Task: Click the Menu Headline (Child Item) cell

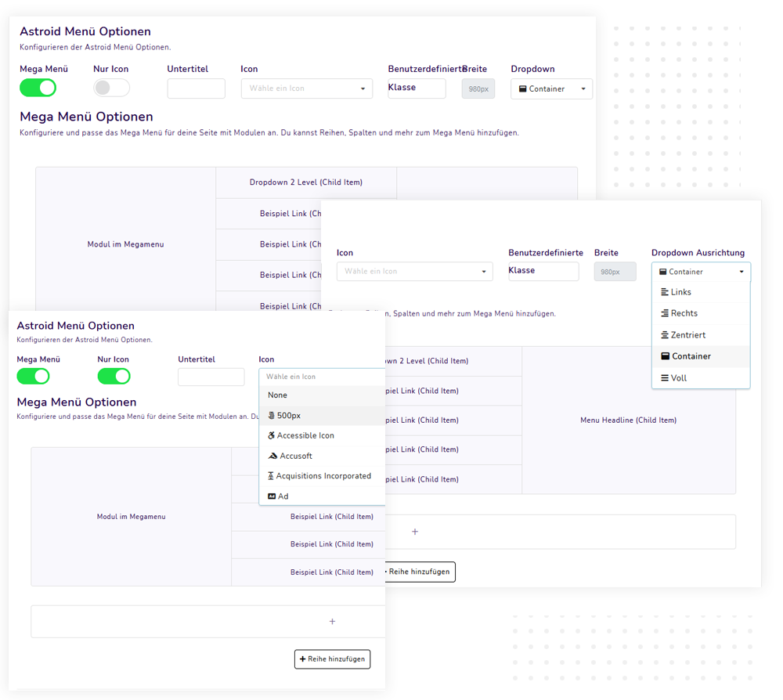Action: [628, 420]
